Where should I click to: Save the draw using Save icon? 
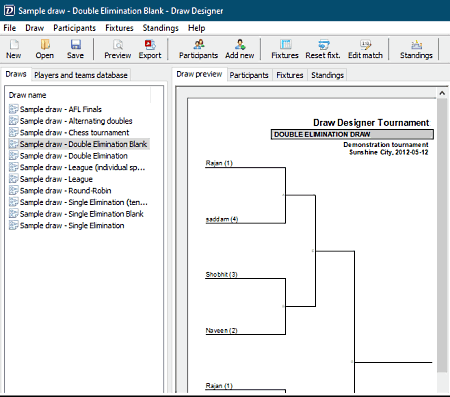click(75, 49)
